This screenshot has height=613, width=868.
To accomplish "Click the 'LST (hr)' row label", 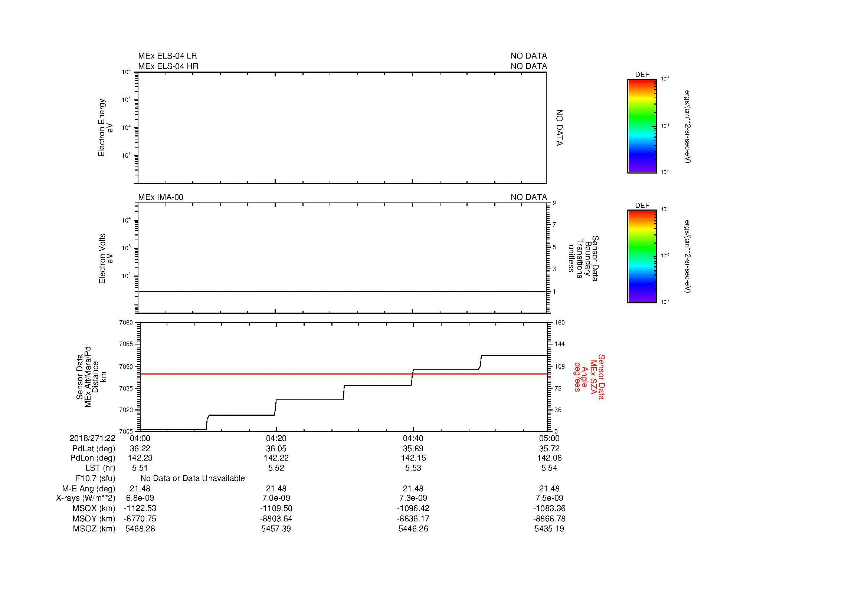I will click(x=100, y=468).
